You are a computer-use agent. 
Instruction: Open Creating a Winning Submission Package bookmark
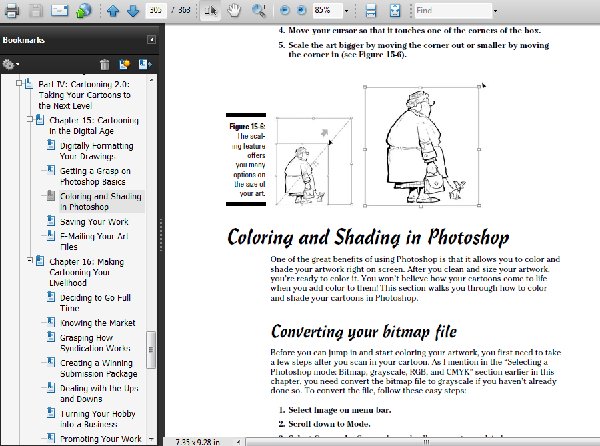[98, 368]
